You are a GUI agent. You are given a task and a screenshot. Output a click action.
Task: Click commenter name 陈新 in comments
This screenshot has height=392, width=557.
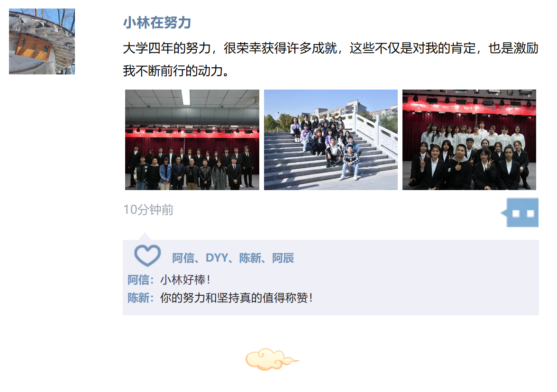138,298
